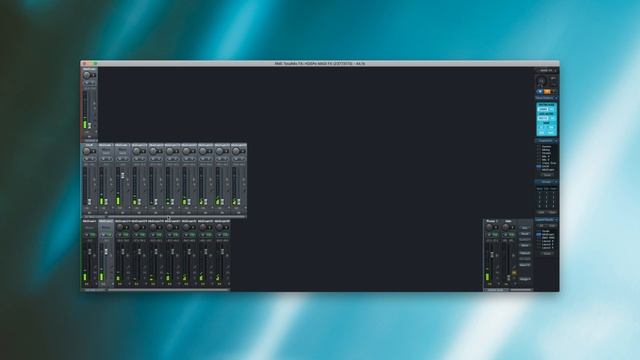Viewport: 640px width, 360px height.
Task: Select the highlighted second strip in bottom row
Action: click(106, 253)
